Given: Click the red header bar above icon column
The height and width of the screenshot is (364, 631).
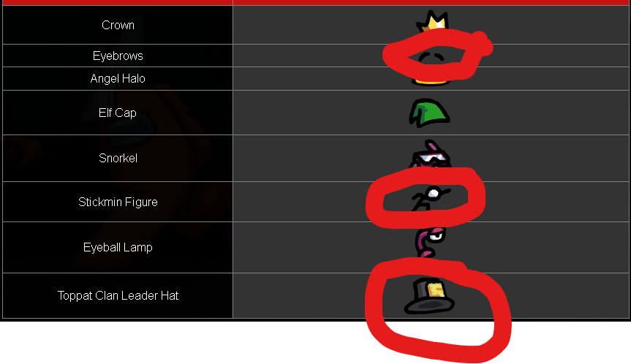Looking at the screenshot, I should click(431, 2).
